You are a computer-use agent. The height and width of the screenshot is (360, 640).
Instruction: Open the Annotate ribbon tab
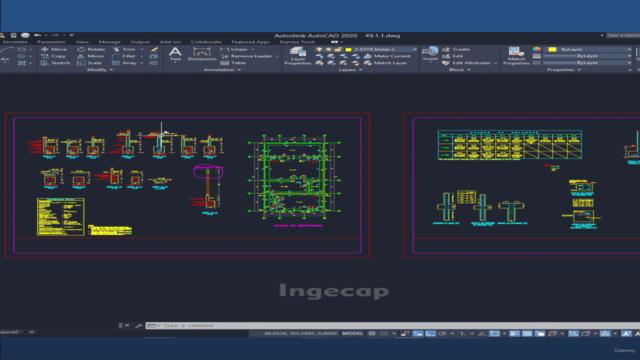(15, 42)
